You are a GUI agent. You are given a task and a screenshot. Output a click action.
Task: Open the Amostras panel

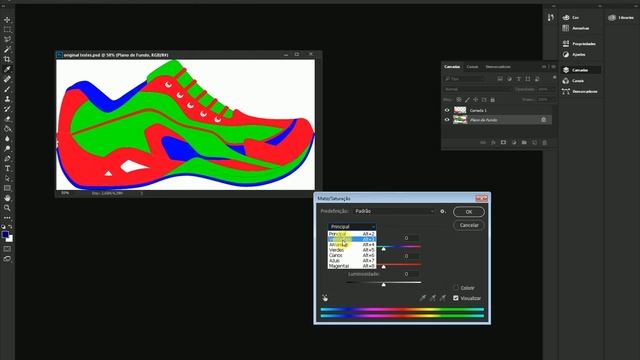[x=576, y=28]
